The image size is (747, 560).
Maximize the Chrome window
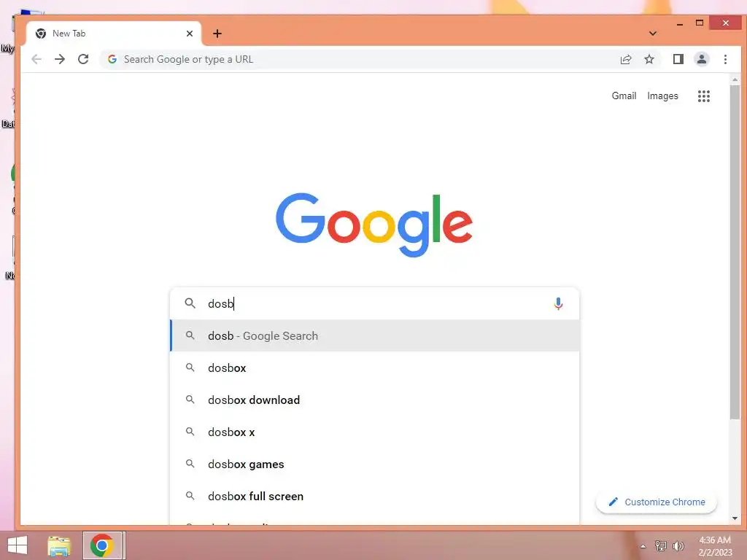coord(700,23)
